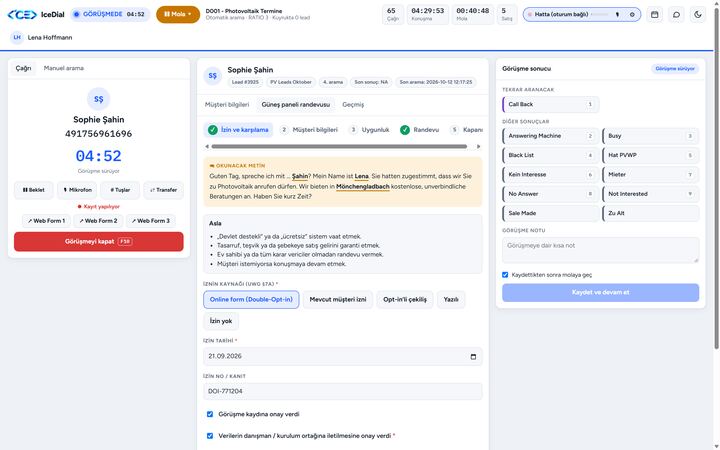Open Web Form 3

click(151, 221)
